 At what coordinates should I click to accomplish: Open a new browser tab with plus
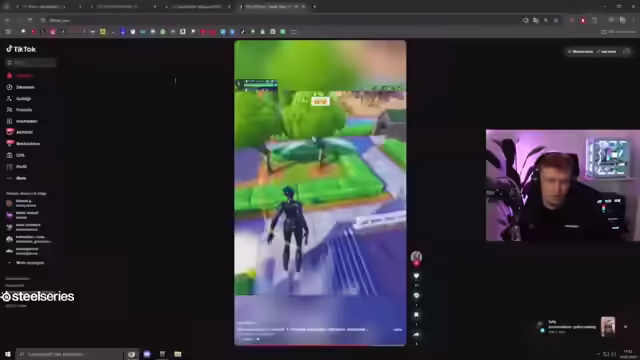click(x=314, y=7)
